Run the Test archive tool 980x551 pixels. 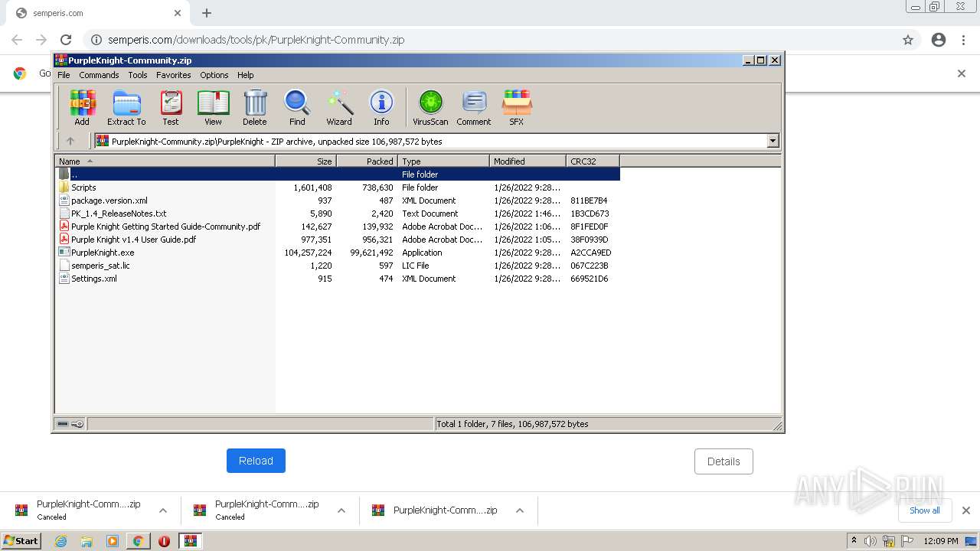point(171,107)
